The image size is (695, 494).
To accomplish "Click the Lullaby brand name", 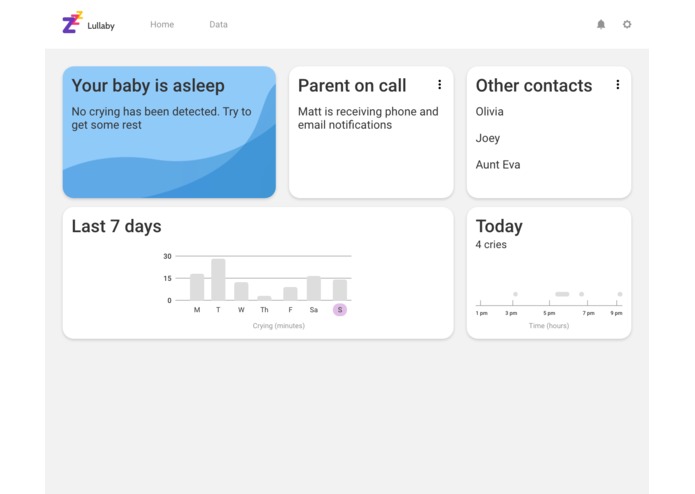I will (x=101, y=26).
